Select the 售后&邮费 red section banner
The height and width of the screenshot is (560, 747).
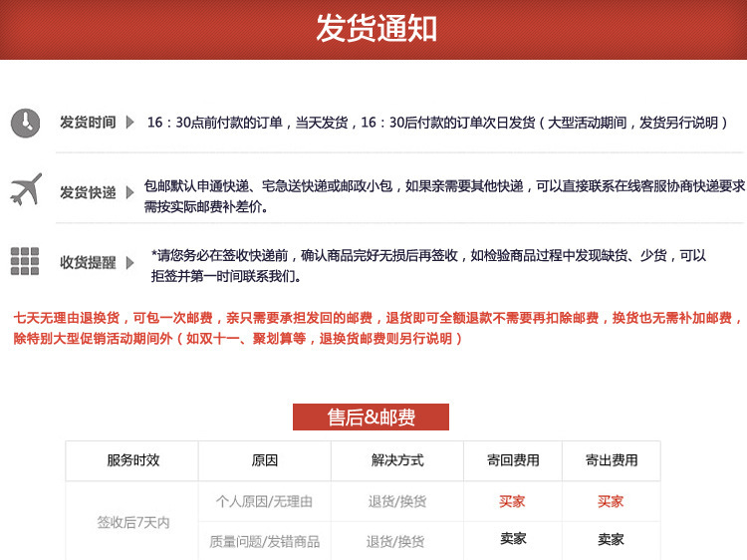coord(371,417)
